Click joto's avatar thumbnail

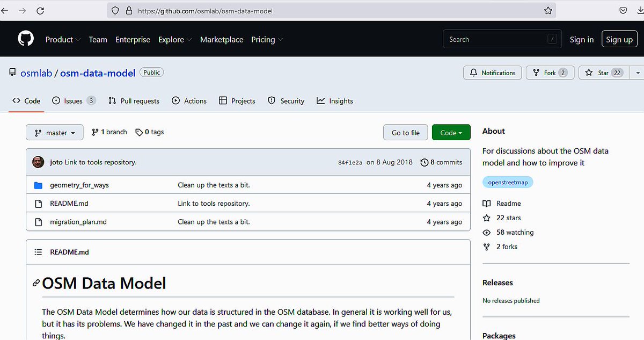tap(38, 162)
